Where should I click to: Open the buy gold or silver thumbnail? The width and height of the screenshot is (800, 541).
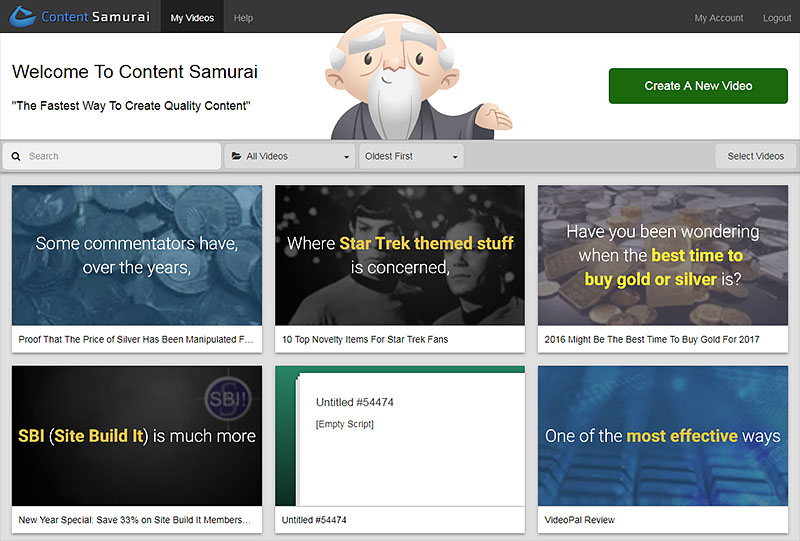(663, 255)
